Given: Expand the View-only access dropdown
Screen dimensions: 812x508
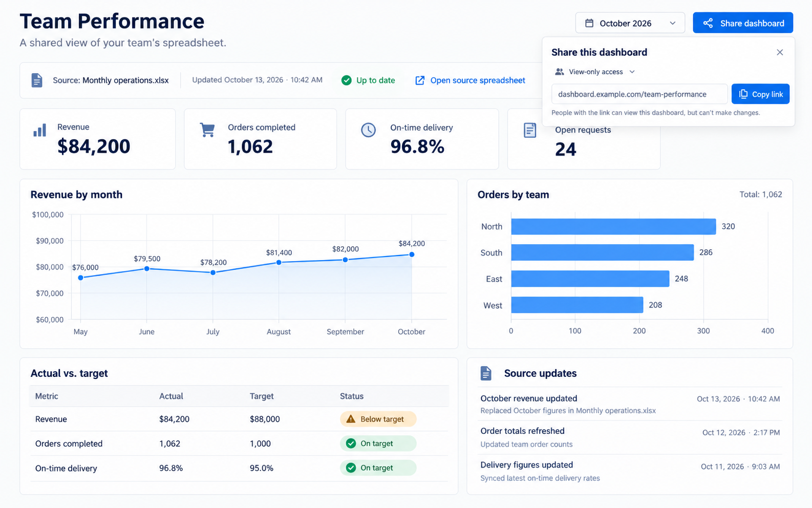Looking at the screenshot, I should click(x=595, y=72).
